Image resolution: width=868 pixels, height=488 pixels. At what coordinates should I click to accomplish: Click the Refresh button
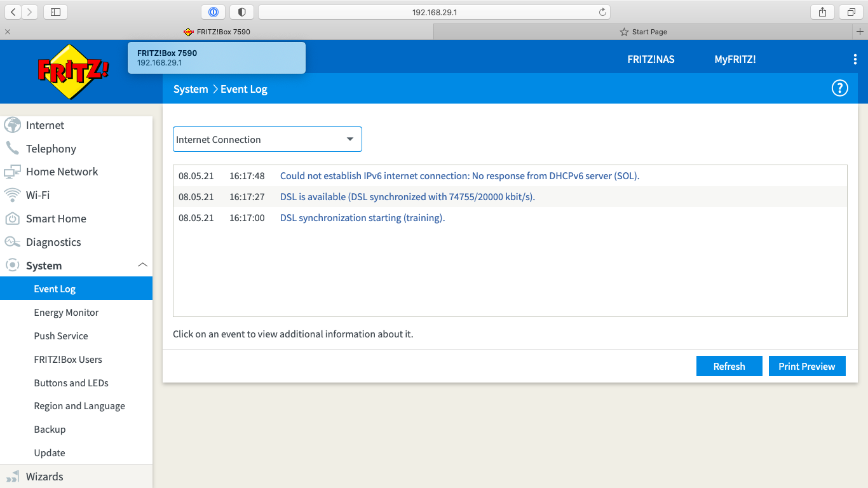(729, 365)
